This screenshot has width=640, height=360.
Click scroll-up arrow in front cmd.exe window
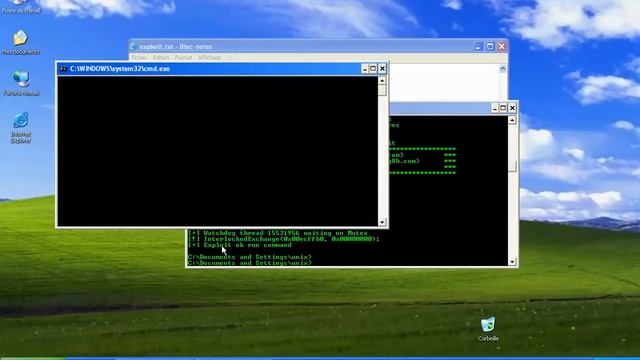point(382,80)
